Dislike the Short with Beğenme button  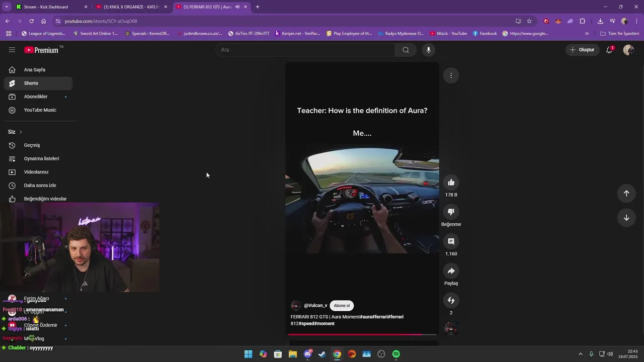[x=451, y=212]
